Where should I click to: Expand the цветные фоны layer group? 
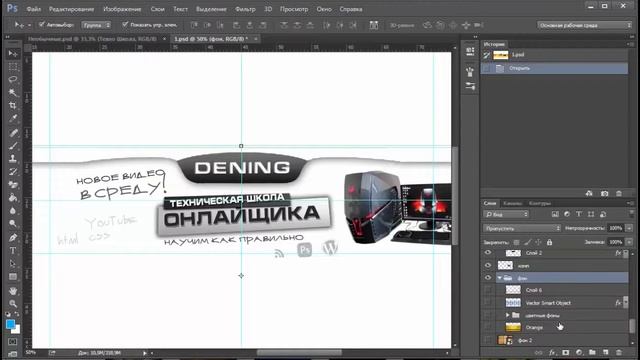tap(507, 315)
